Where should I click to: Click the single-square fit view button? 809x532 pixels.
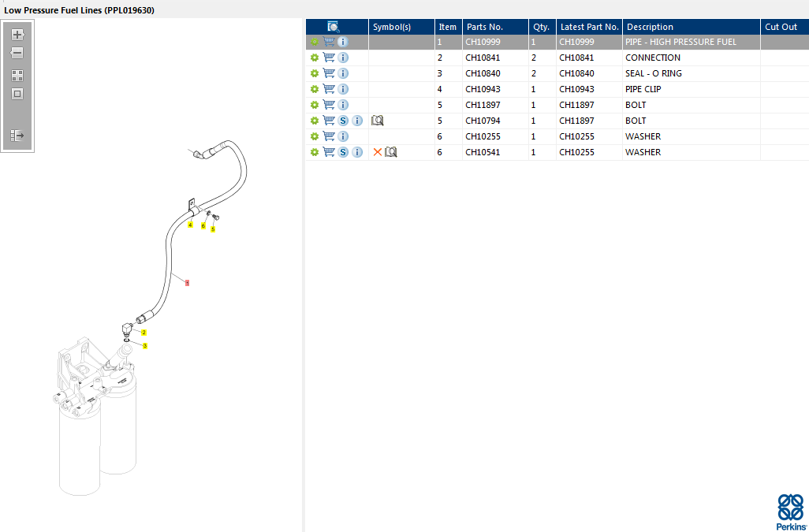(17, 94)
